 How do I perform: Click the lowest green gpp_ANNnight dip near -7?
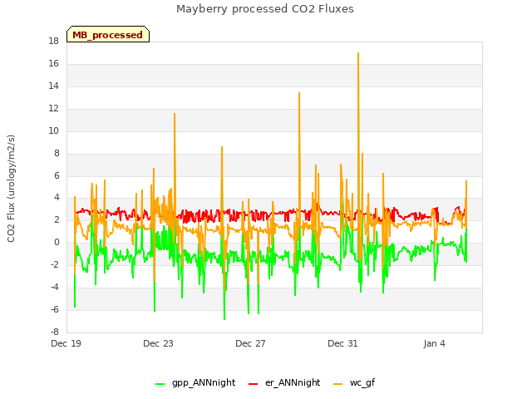coord(224,318)
